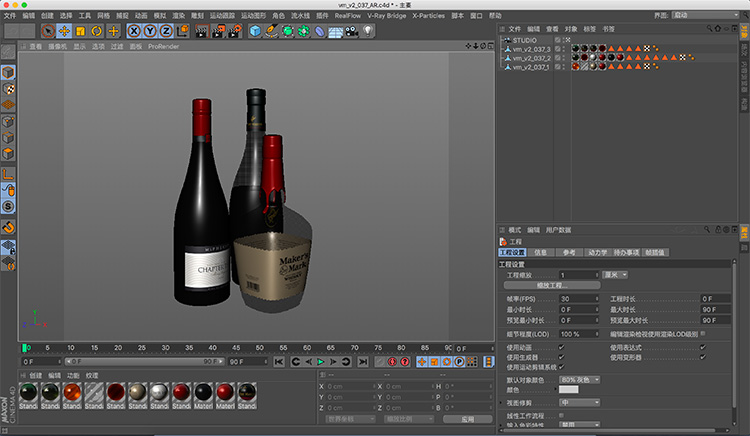
Task: Open the render settings gear clapperboard icon
Action: pos(234,31)
